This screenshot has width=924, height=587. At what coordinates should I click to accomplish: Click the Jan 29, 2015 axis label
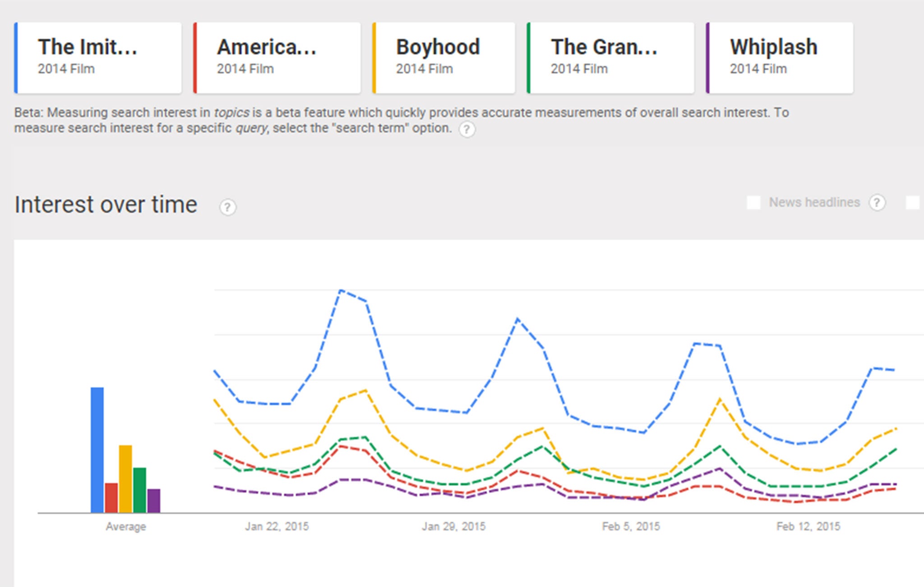point(454,526)
